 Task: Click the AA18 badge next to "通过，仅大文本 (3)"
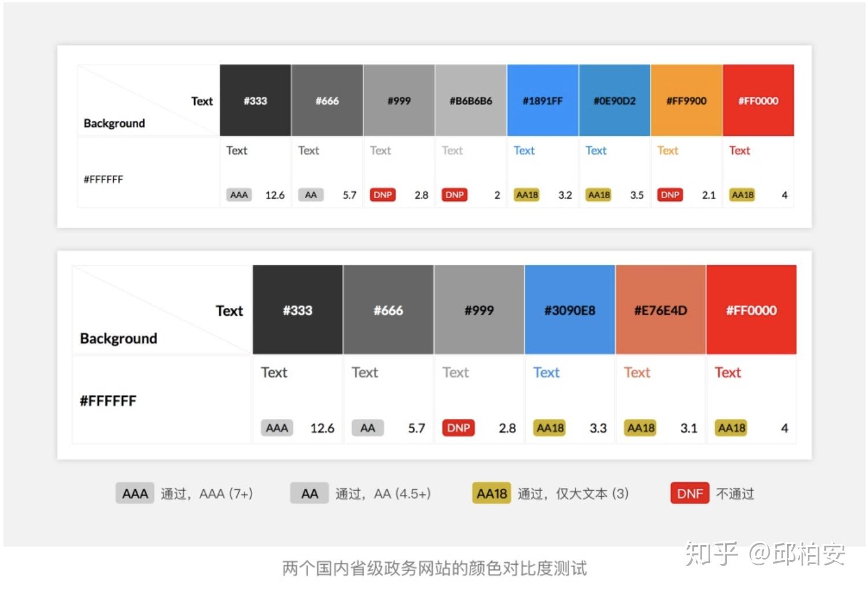[492, 494]
